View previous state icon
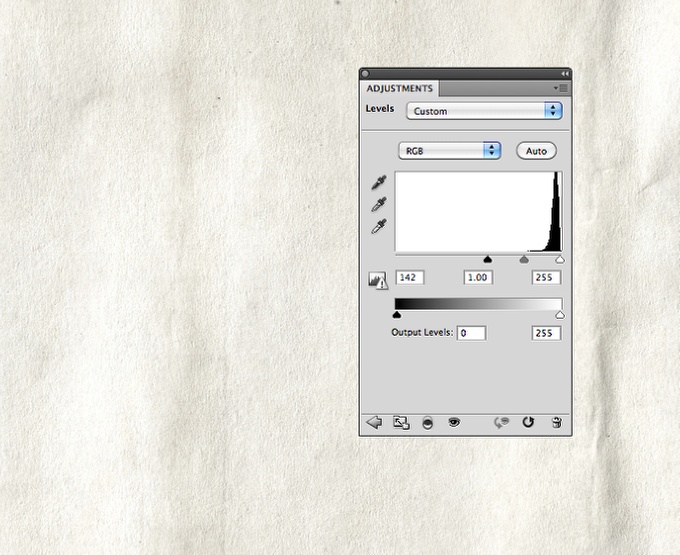The height and width of the screenshot is (555, 680). pos(502,423)
